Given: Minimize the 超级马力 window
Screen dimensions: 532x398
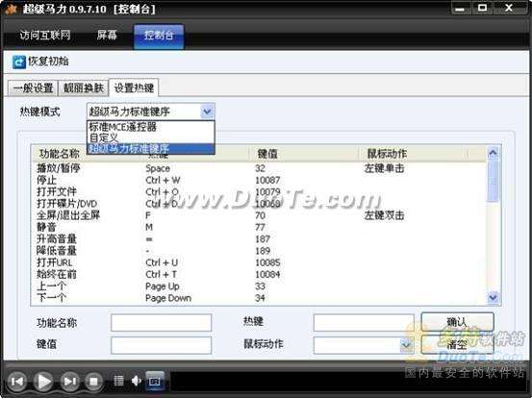Looking at the screenshot, I should [460, 8].
